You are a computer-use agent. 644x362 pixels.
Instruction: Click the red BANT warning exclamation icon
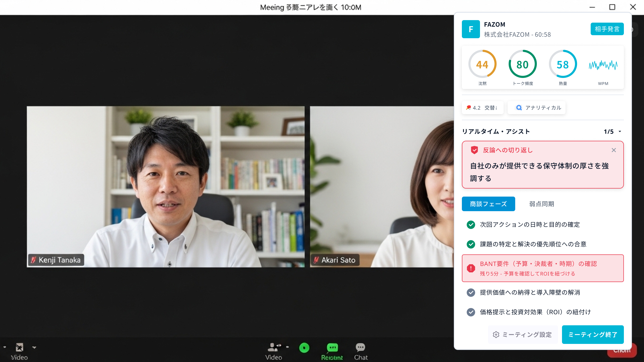pos(471,268)
